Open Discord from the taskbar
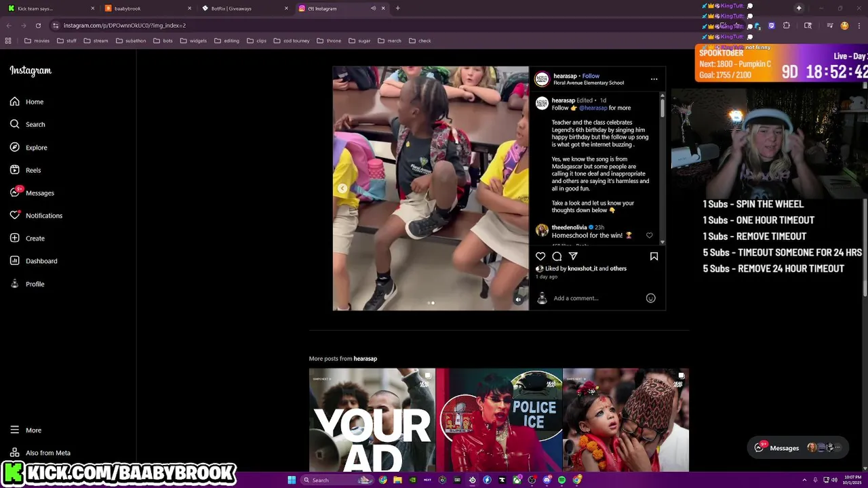The image size is (868, 488). [547, 480]
